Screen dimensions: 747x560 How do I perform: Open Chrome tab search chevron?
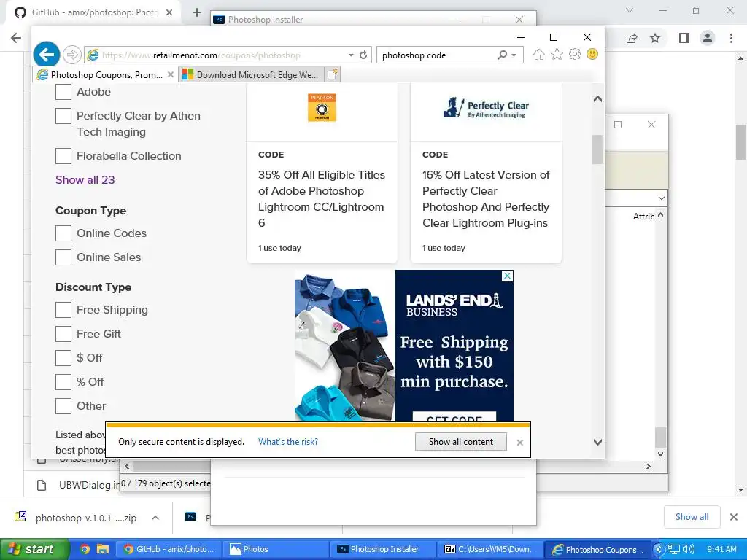tap(630, 10)
